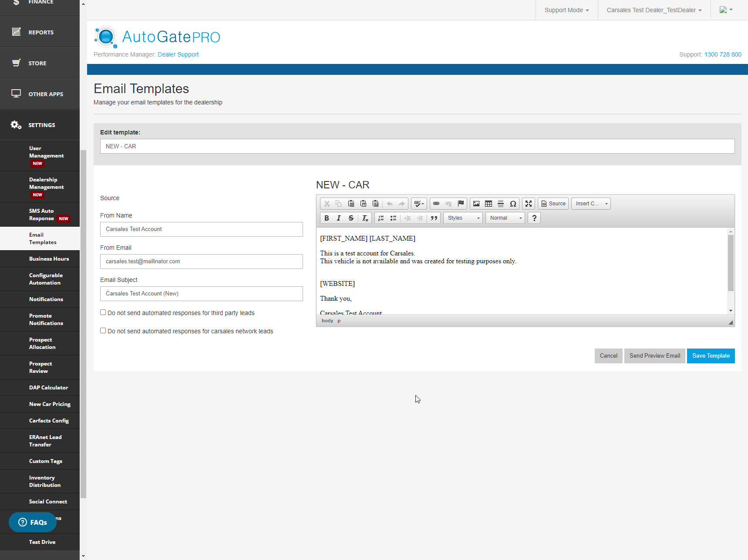Click the Redo arrow in the editor toolbar
The image size is (748, 560).
point(401,204)
